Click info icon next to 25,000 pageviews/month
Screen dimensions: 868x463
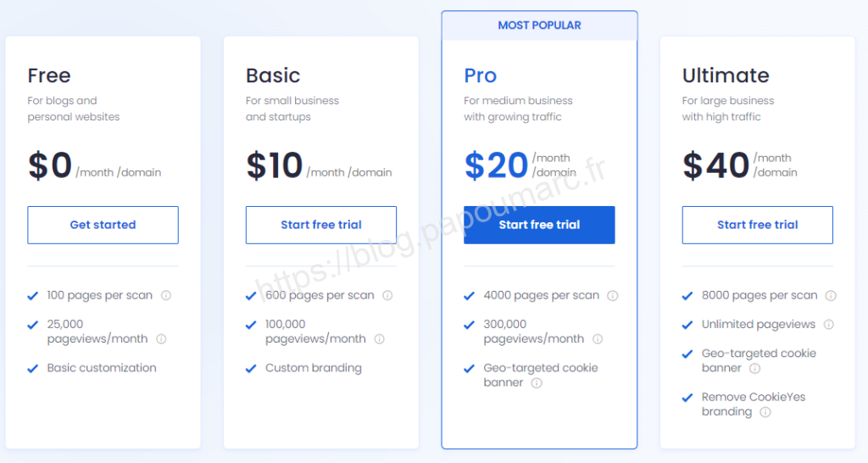coord(161,339)
